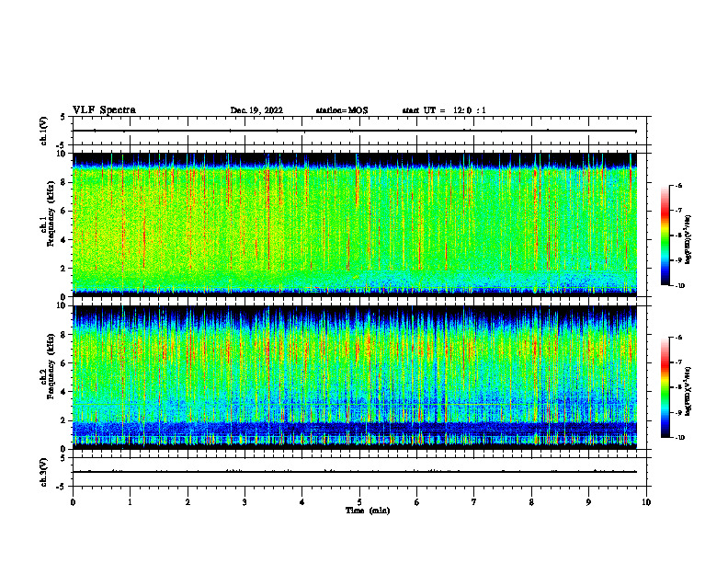Click time axis tick label "4"
728x563 pixels.
(x=301, y=502)
